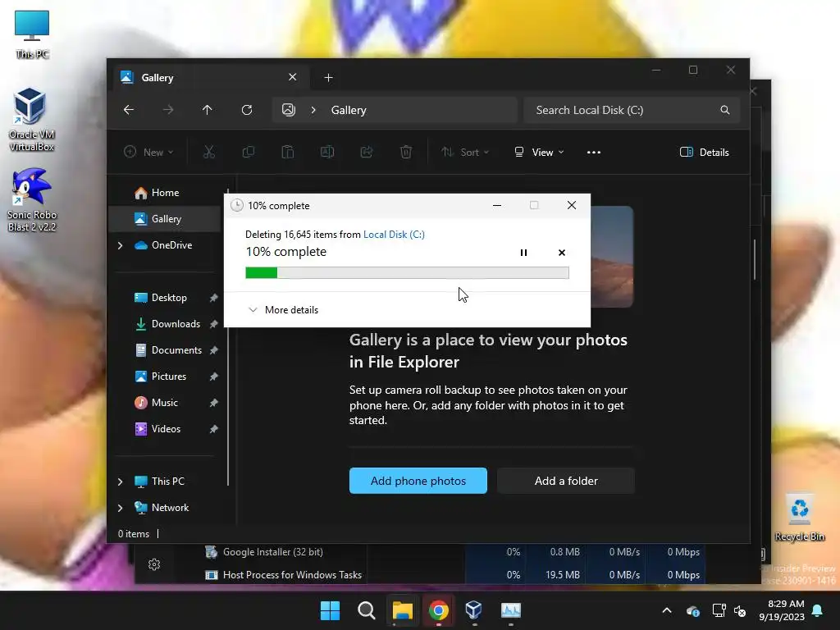
Task: Show hidden system tray icons
Action: tap(667, 610)
